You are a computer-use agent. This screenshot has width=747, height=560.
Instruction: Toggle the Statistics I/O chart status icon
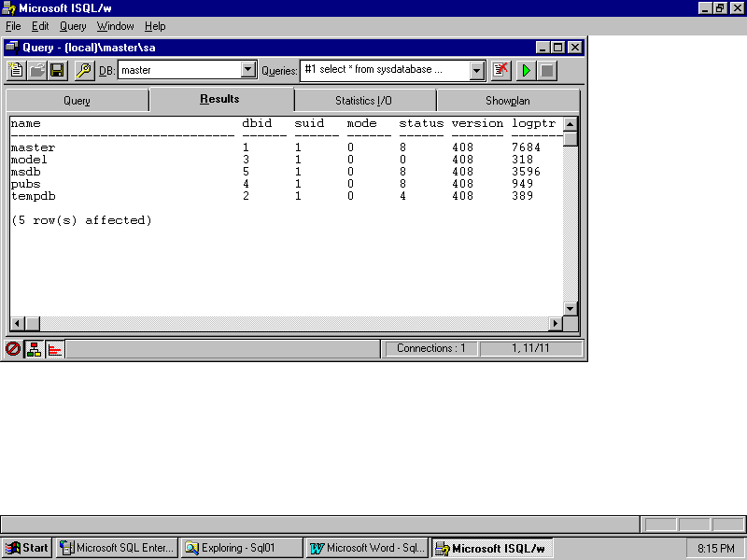point(55,349)
